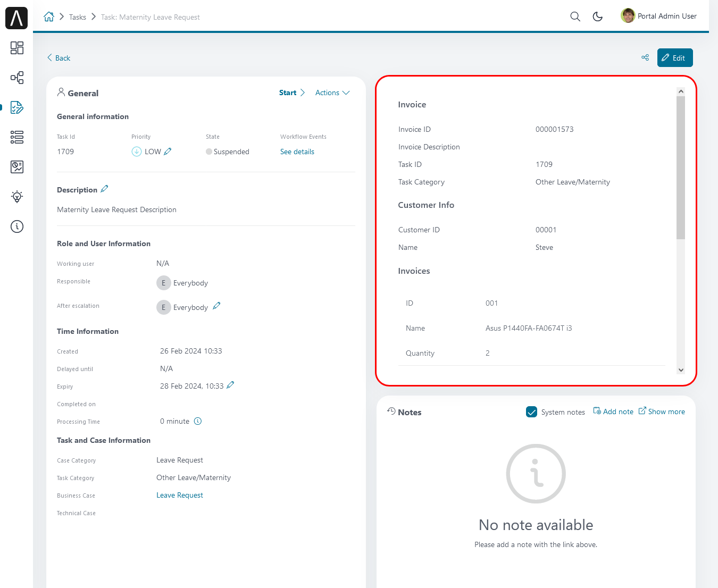This screenshot has height=588, width=718.
Task: Click the Suspended state text
Action: (231, 152)
